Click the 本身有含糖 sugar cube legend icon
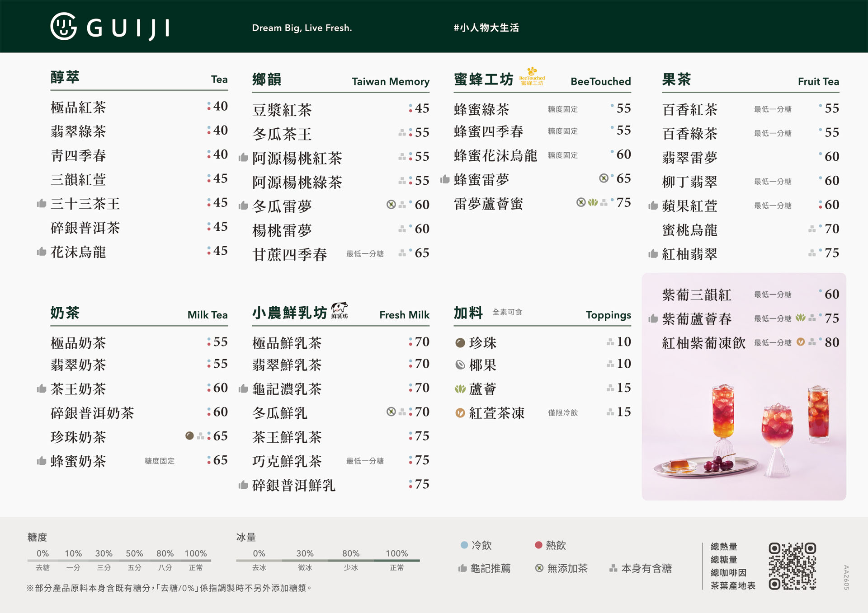 coord(613,568)
